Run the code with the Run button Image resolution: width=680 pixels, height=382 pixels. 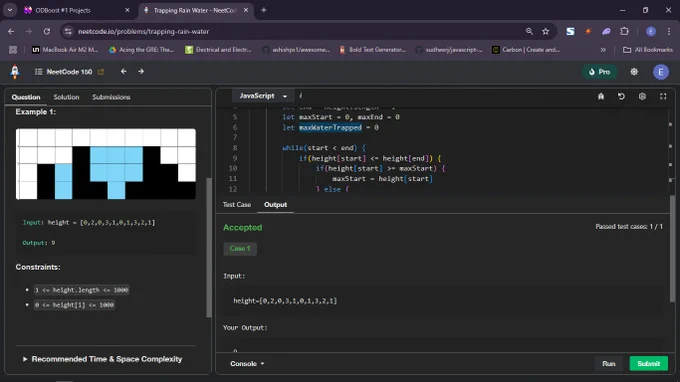click(608, 364)
